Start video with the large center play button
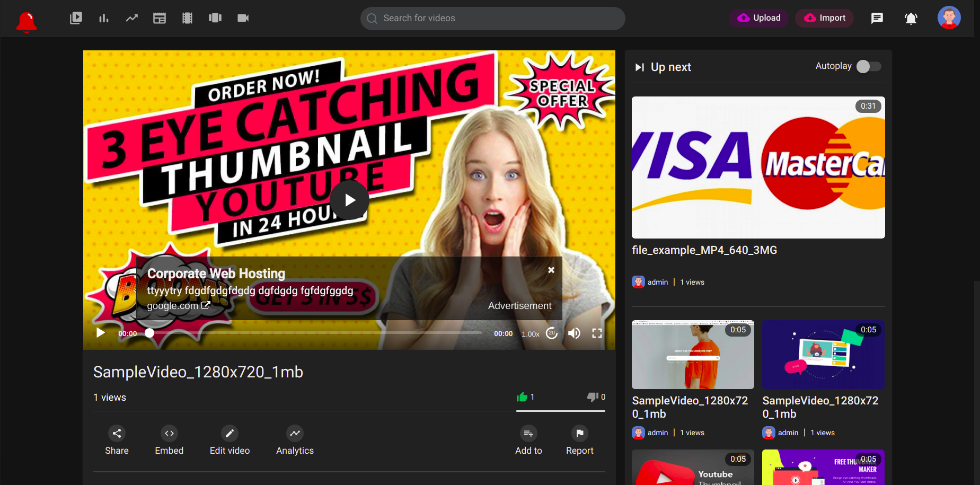Screen dimensions: 980x485 (349, 200)
